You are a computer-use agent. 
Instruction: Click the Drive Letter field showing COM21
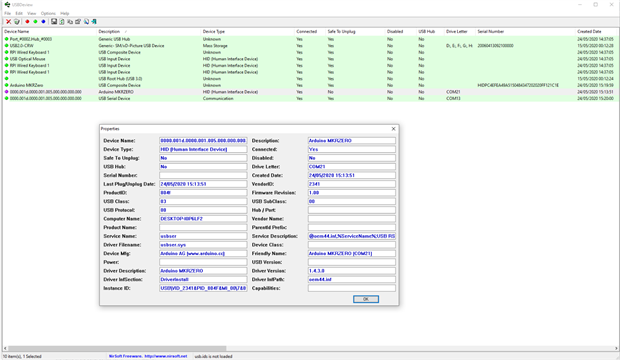352,167
